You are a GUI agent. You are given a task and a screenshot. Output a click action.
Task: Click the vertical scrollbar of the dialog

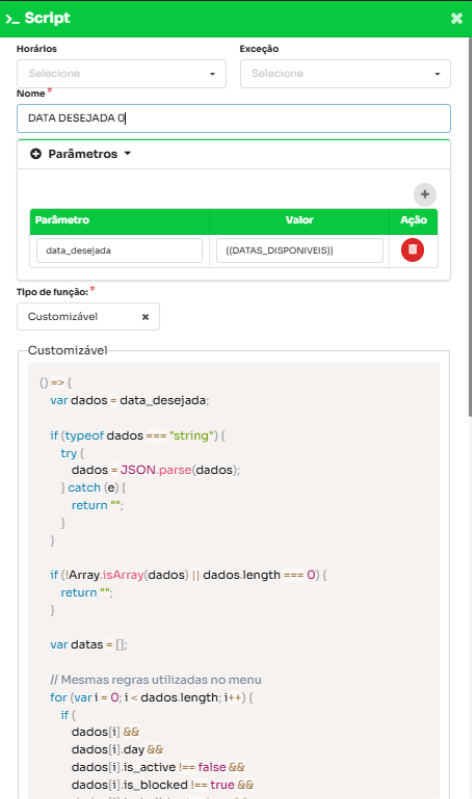click(x=470, y=227)
